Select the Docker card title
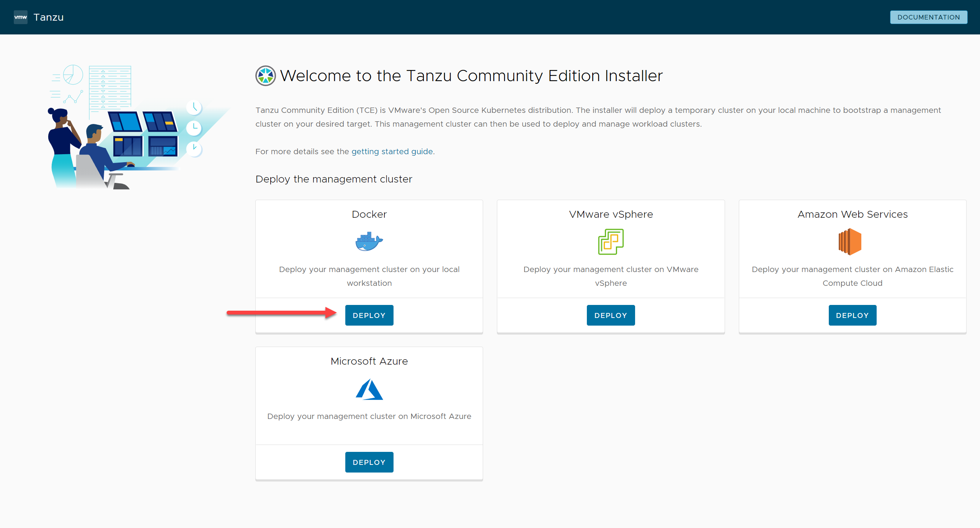This screenshot has height=528, width=980. pyautogui.click(x=369, y=214)
